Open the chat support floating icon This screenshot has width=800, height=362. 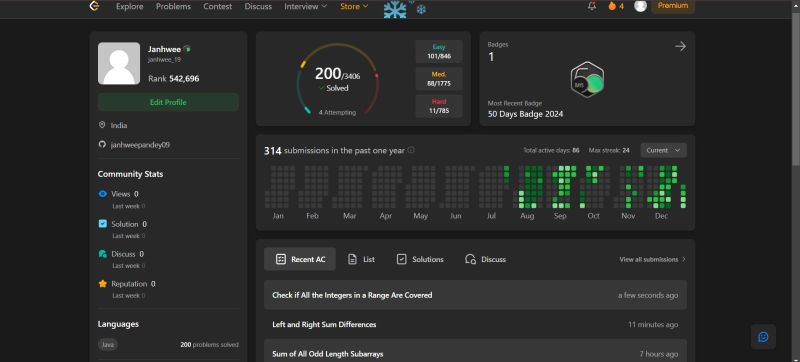[x=763, y=337]
